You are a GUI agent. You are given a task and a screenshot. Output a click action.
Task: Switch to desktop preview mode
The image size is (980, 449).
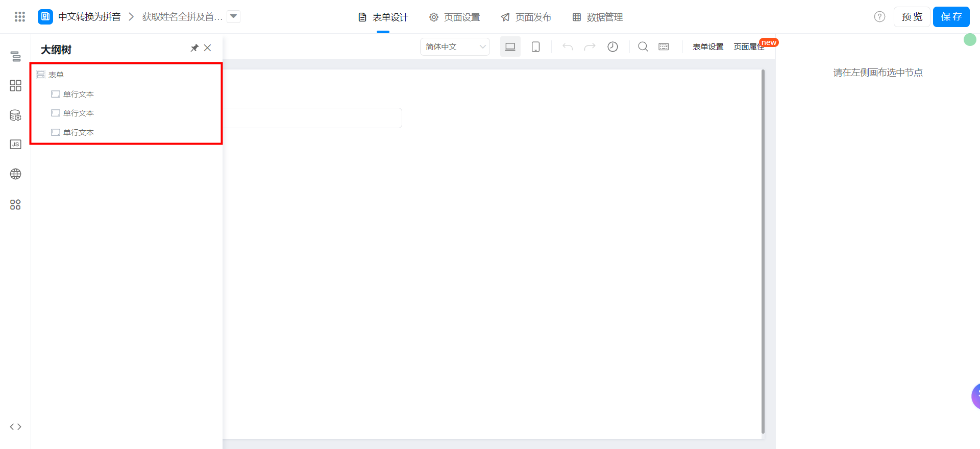[510, 46]
